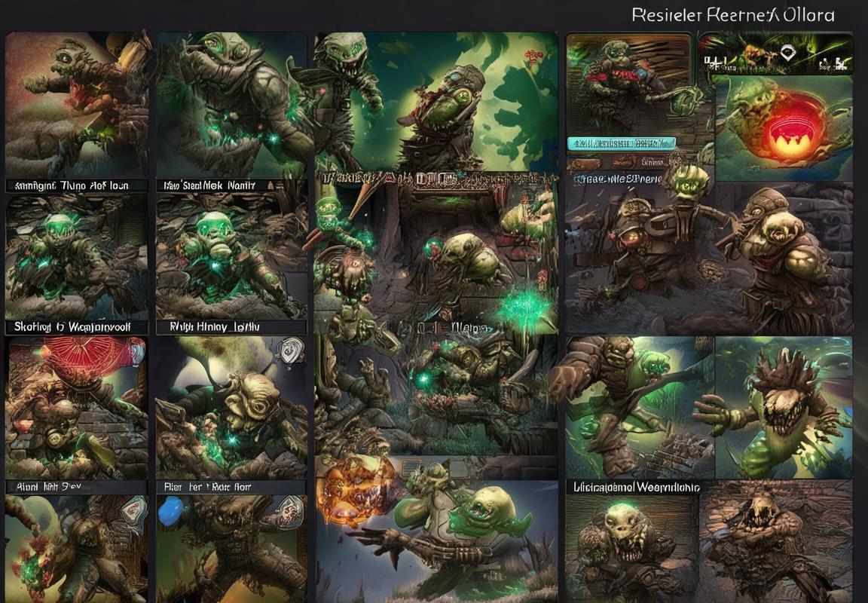Click the 'Rhigh Hinlay' card caption
Viewport: 868px width, 603px height.
[215, 326]
